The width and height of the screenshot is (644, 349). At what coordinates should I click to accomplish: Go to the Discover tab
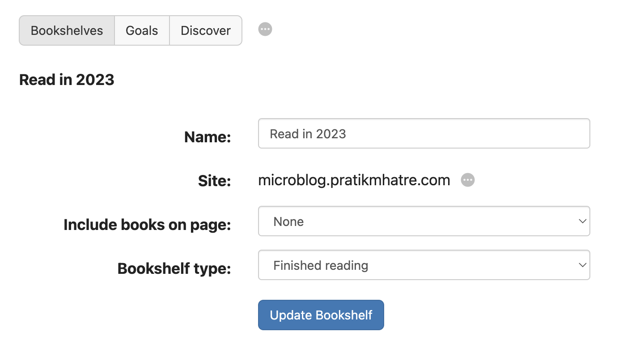(x=206, y=30)
